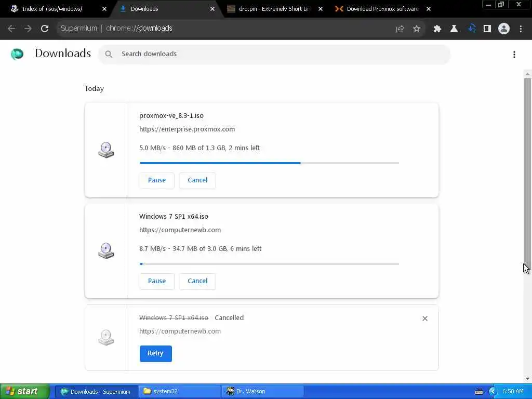Click the keyboard tray icon
532x399 pixels.
tap(478, 392)
